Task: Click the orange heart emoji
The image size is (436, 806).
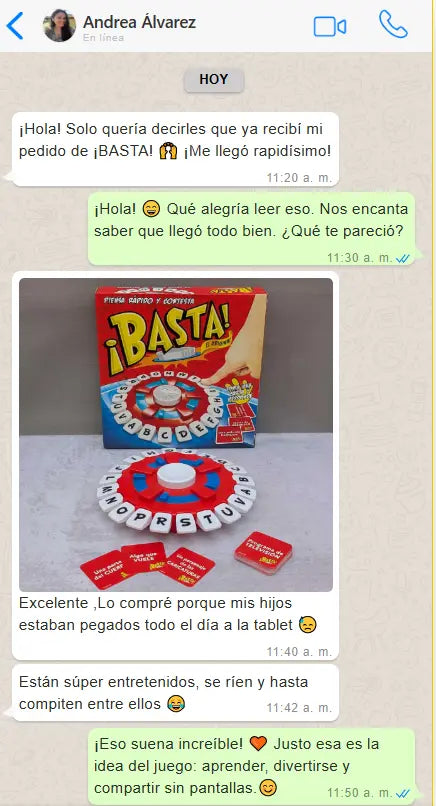Action: 259,743
